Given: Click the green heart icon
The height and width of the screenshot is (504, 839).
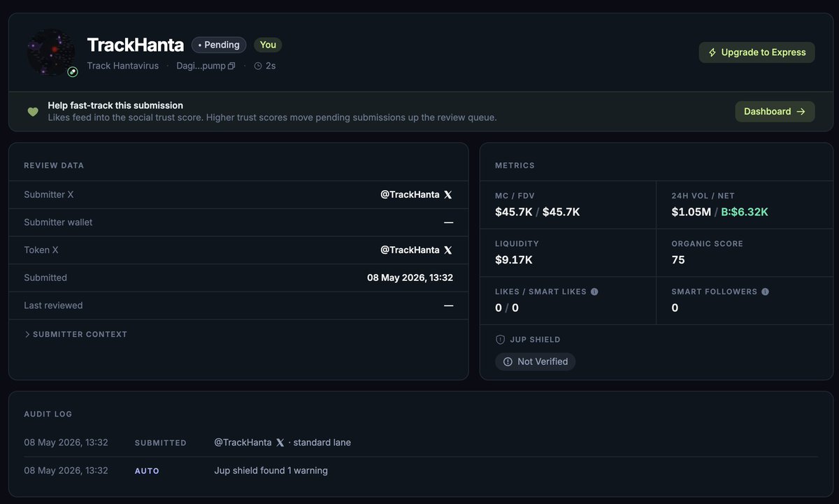Looking at the screenshot, I should click(x=33, y=111).
